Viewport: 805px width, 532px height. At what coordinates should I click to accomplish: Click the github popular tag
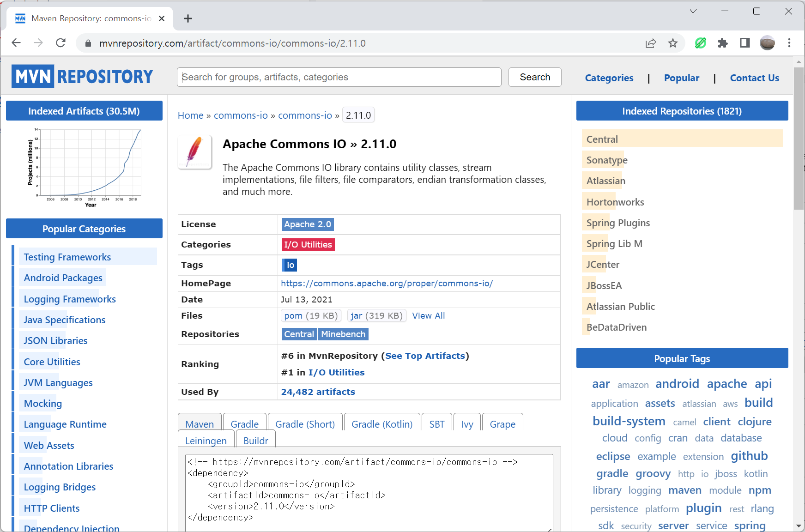click(749, 456)
